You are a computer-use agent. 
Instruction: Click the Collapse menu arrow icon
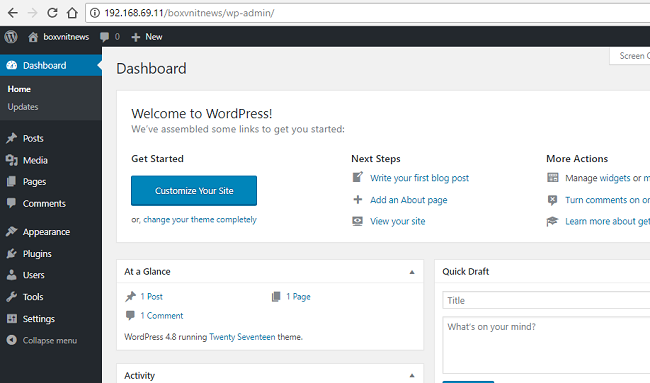click(12, 340)
